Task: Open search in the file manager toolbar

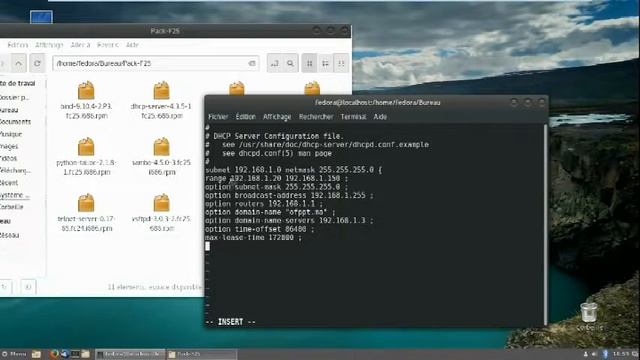Action: point(290,63)
